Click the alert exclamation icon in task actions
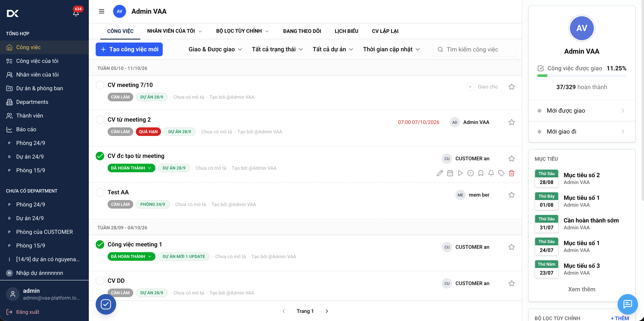This screenshot has width=644, height=321. tap(470, 173)
